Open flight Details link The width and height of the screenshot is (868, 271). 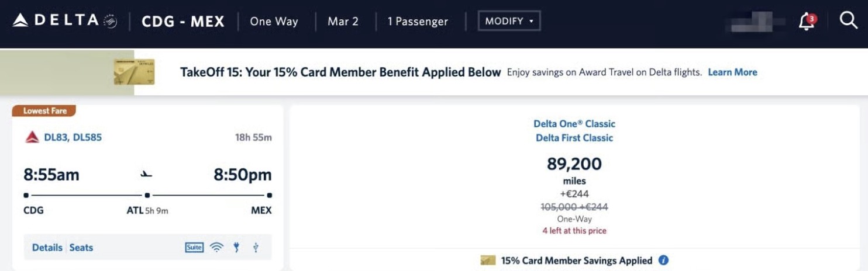[47, 248]
